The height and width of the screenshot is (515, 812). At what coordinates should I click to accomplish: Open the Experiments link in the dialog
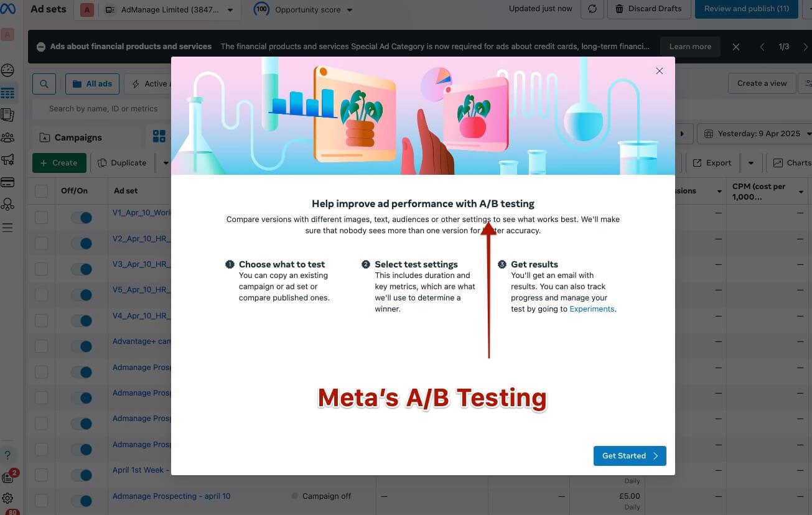[592, 309]
